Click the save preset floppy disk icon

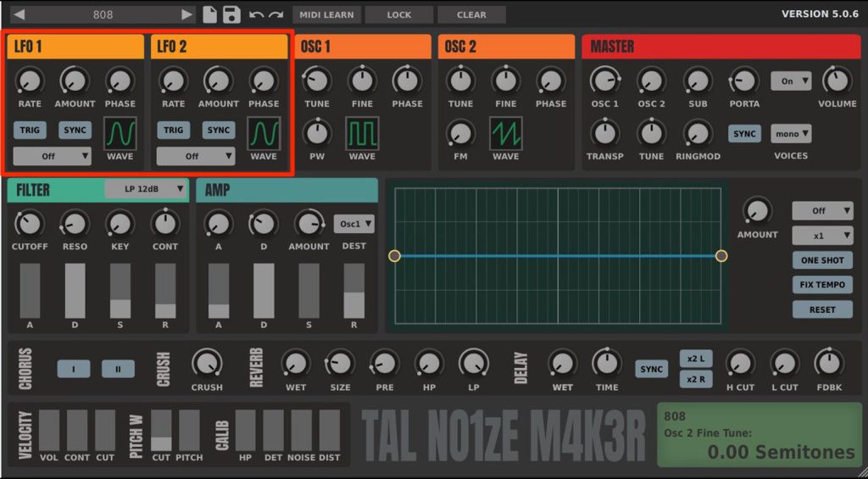231,14
